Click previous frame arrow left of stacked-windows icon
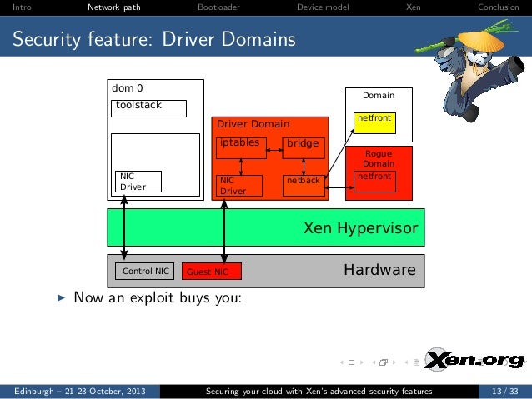Image resolution: width=532 pixels, height=399 pixels. [x=374, y=362]
